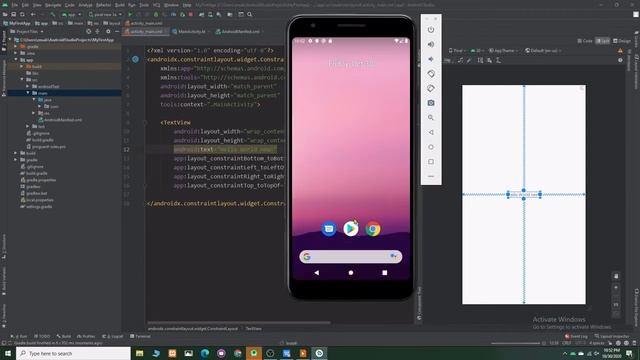Tap the Messages app icon on the phone
The height and width of the screenshot is (360, 640).
pos(329,229)
